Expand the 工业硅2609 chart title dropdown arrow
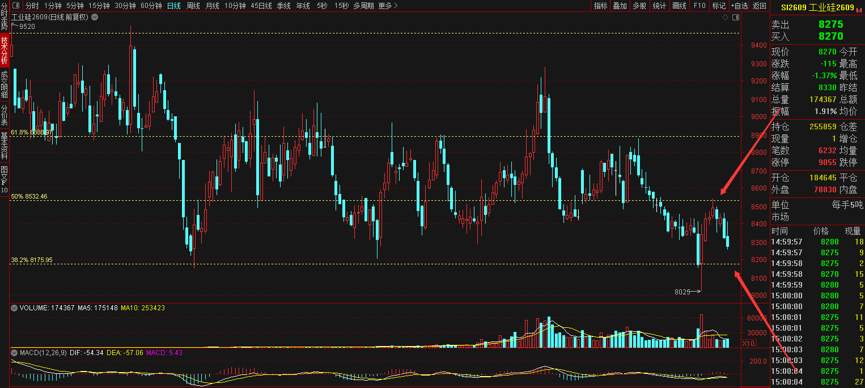This screenshot has height=388, width=865. coord(95,18)
